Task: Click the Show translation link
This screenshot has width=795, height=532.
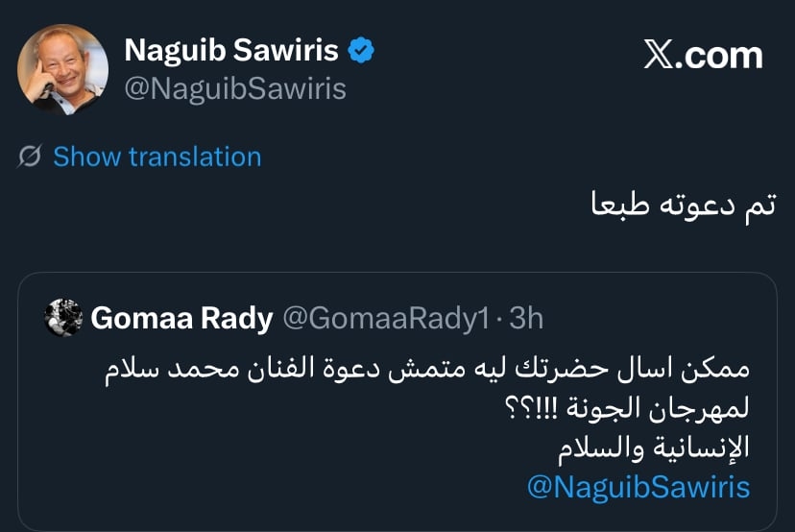Action: click(157, 157)
